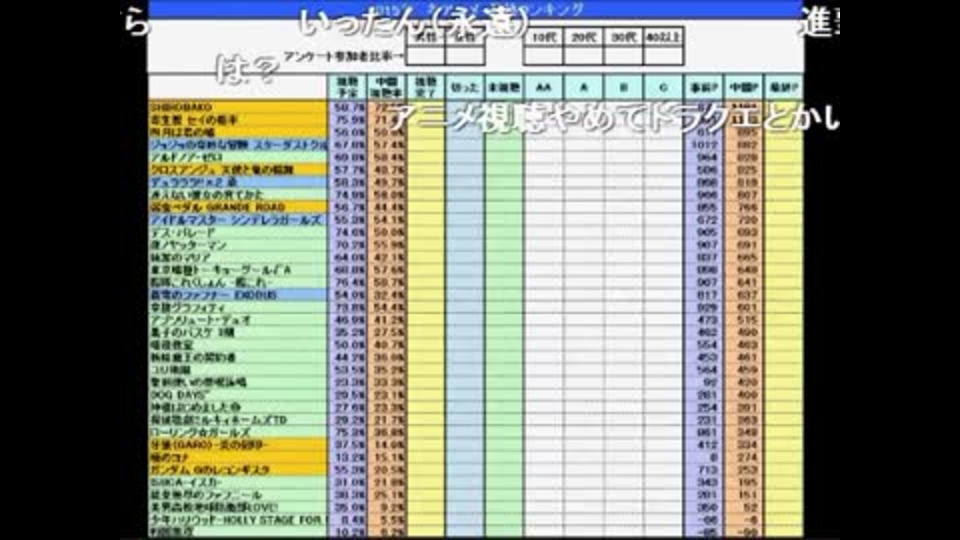Click the 黒子のバスケ 3期 cell
This screenshot has width=960, height=540.
[238, 332]
